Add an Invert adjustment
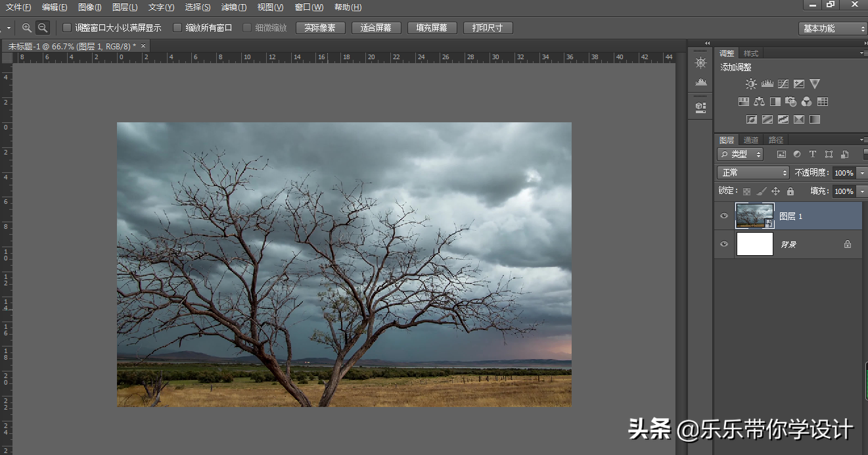The width and height of the screenshot is (868, 455). click(752, 120)
